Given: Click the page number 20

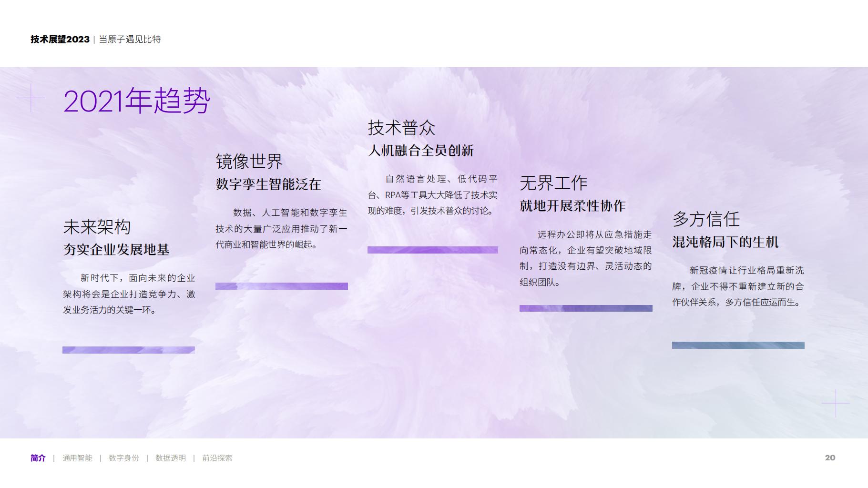Looking at the screenshot, I should pyautogui.click(x=830, y=457).
